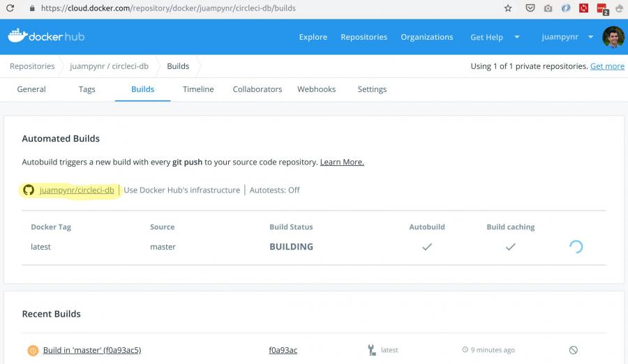Screen dimensions: 628x364
Task: Click the Repositories breadcrumb
Action: pos(32,66)
